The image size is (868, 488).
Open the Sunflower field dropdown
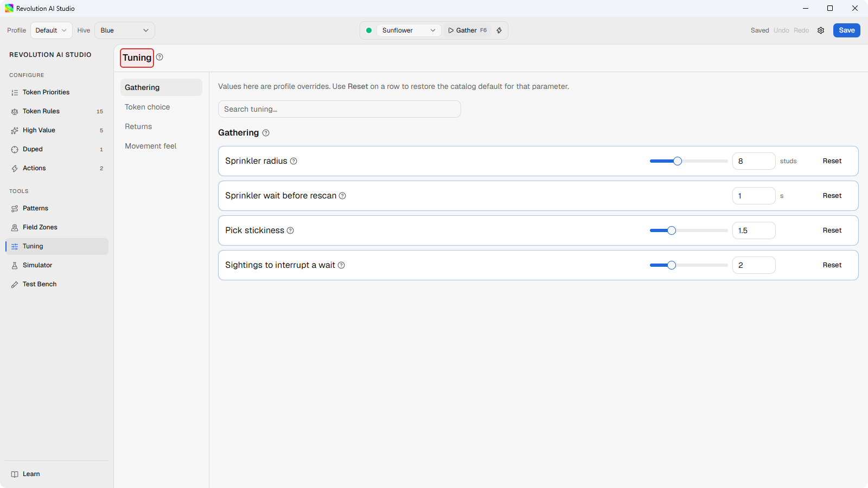(409, 30)
